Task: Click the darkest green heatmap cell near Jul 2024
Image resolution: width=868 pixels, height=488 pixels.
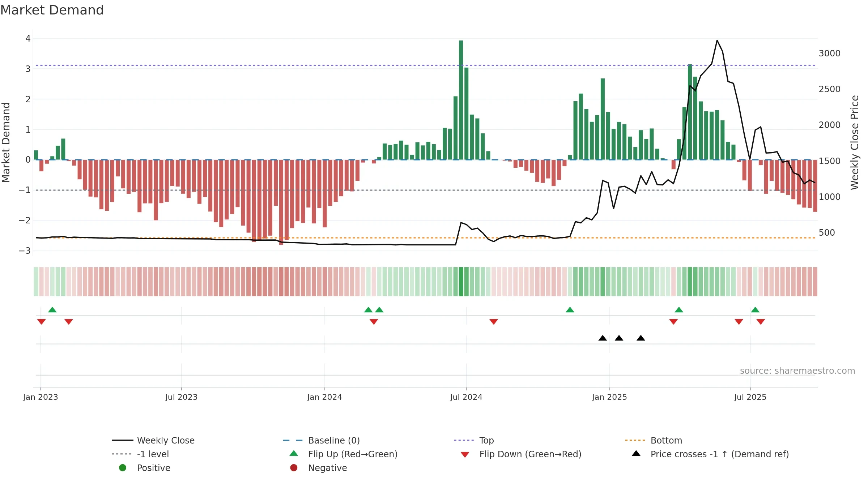Action: coord(461,282)
